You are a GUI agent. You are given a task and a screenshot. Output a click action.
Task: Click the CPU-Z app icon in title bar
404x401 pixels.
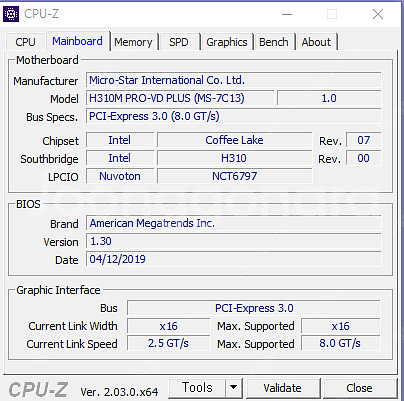[x=11, y=14]
